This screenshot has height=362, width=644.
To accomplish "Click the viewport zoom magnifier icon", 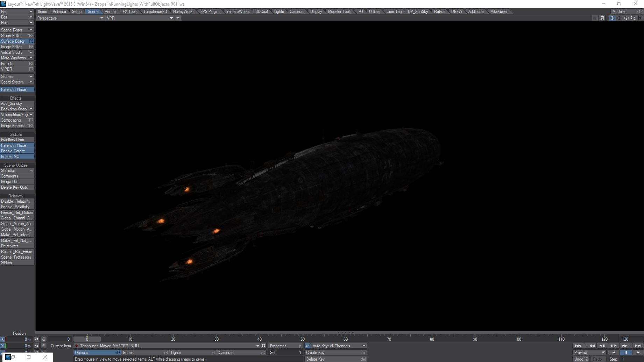I will tap(633, 18).
